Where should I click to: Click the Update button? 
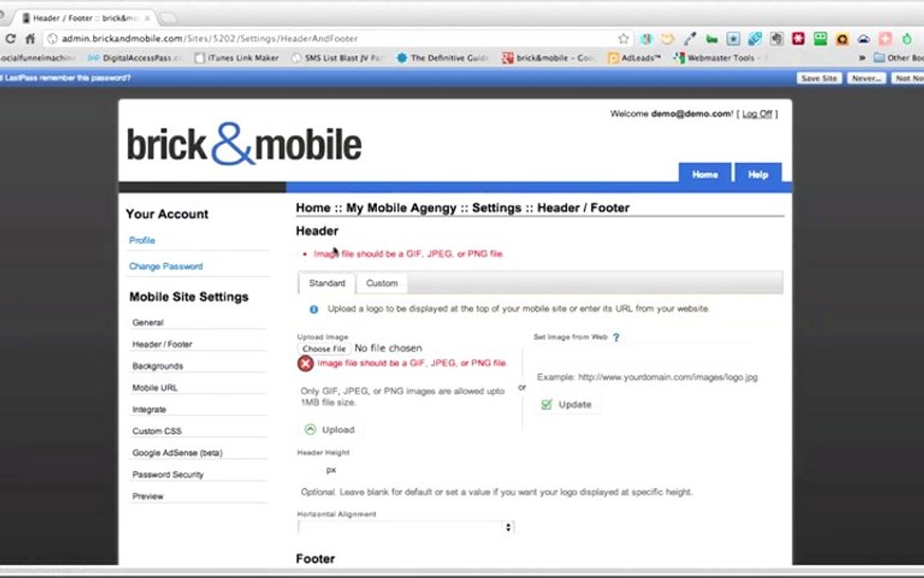coord(566,405)
